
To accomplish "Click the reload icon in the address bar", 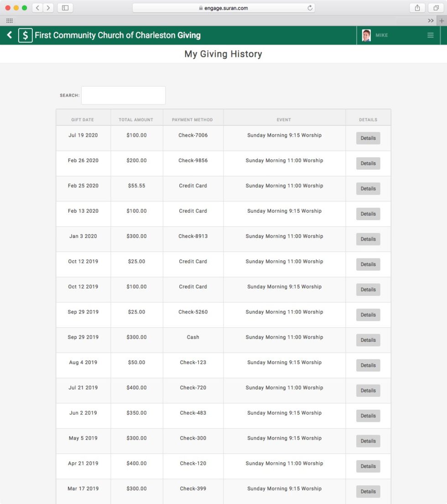I will pyautogui.click(x=309, y=7).
